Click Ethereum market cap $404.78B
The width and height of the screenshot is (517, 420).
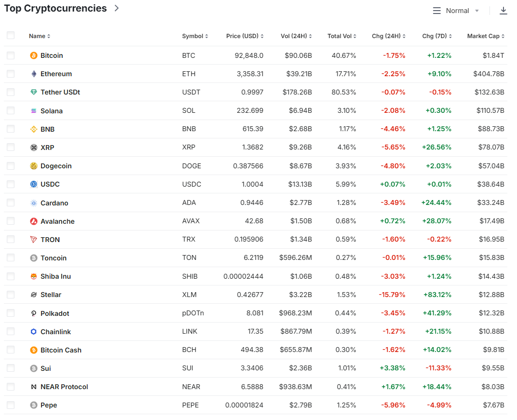pyautogui.click(x=489, y=74)
